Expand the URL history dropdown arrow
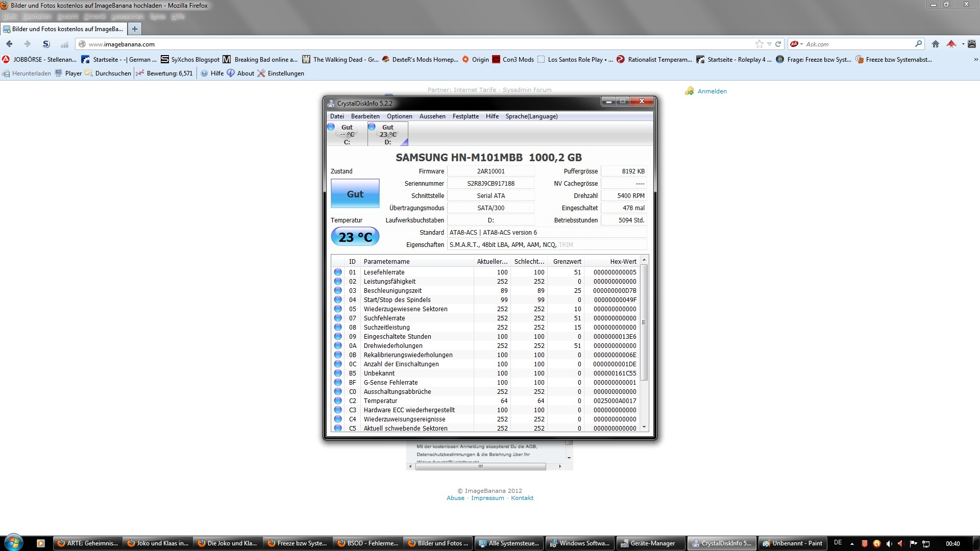This screenshot has width=980, height=551. 769,44
